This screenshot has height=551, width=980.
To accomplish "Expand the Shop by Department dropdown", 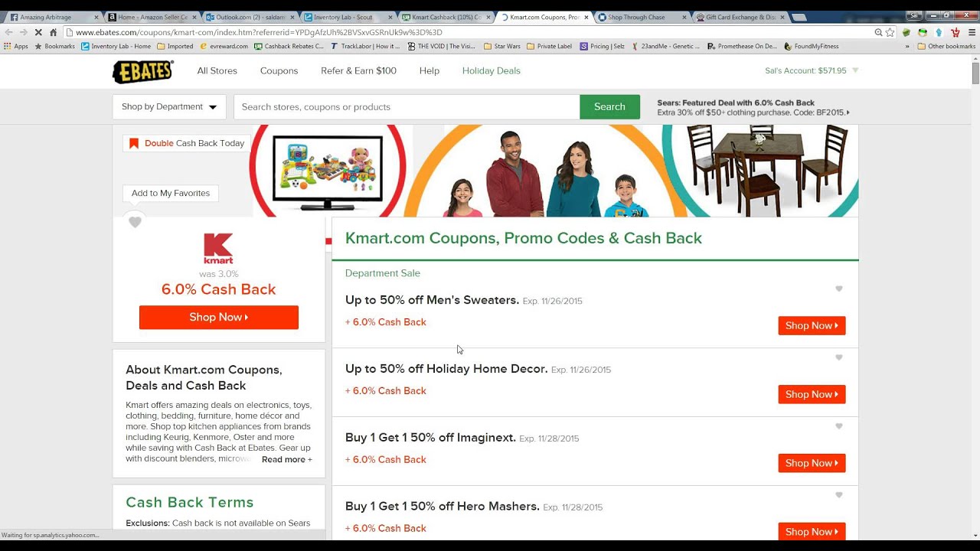I will click(x=169, y=107).
